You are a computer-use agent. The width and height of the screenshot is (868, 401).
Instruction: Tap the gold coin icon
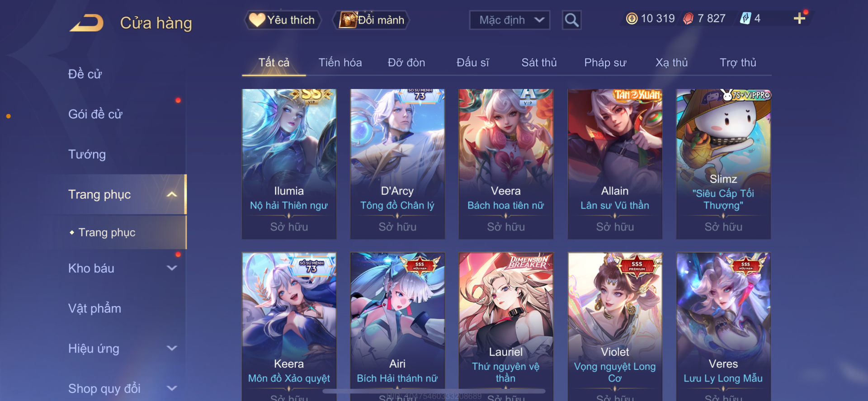632,19
